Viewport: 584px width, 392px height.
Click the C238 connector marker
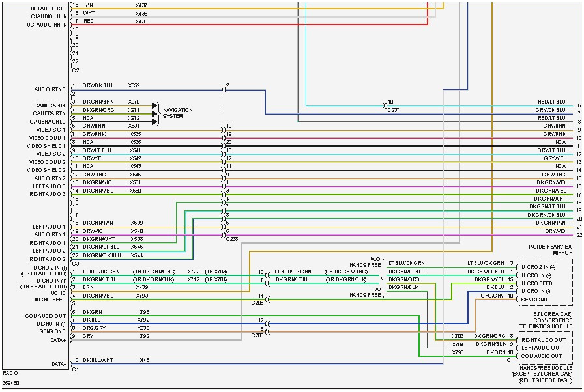(231, 238)
